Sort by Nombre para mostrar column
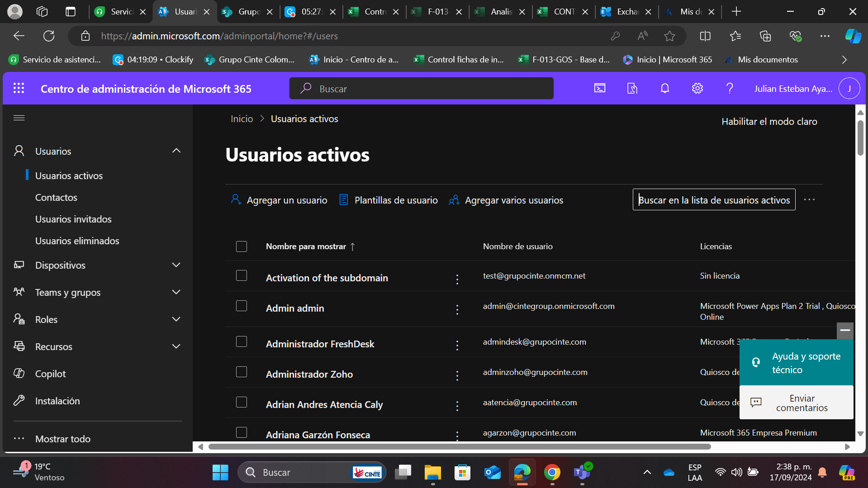The image size is (868, 488). point(310,246)
